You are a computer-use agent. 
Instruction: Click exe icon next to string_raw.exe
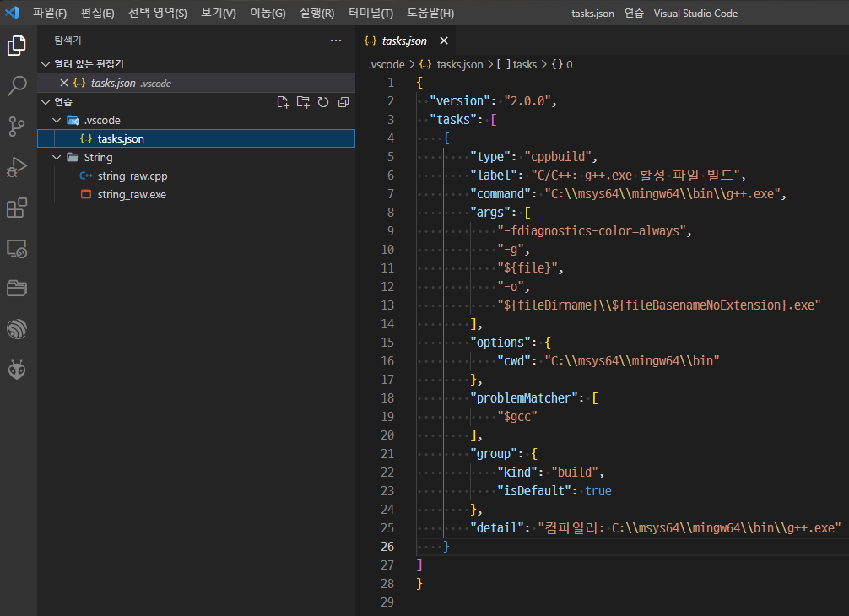(85, 194)
